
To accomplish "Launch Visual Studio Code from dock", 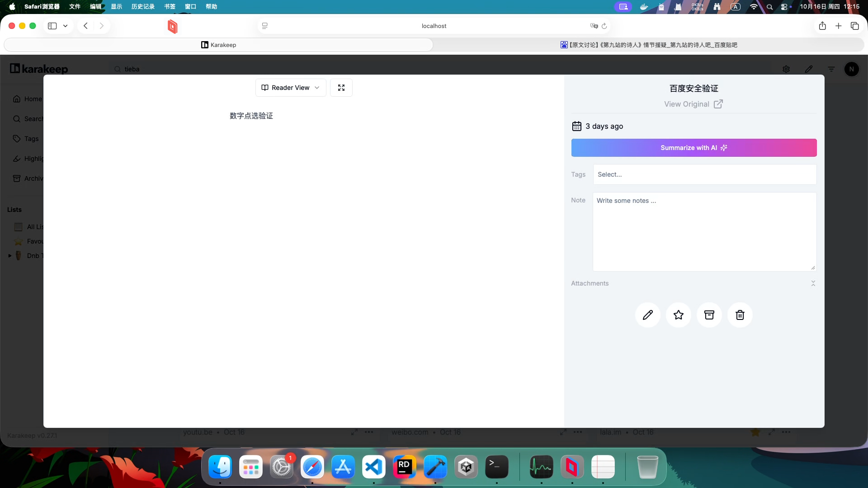I will pos(373,467).
